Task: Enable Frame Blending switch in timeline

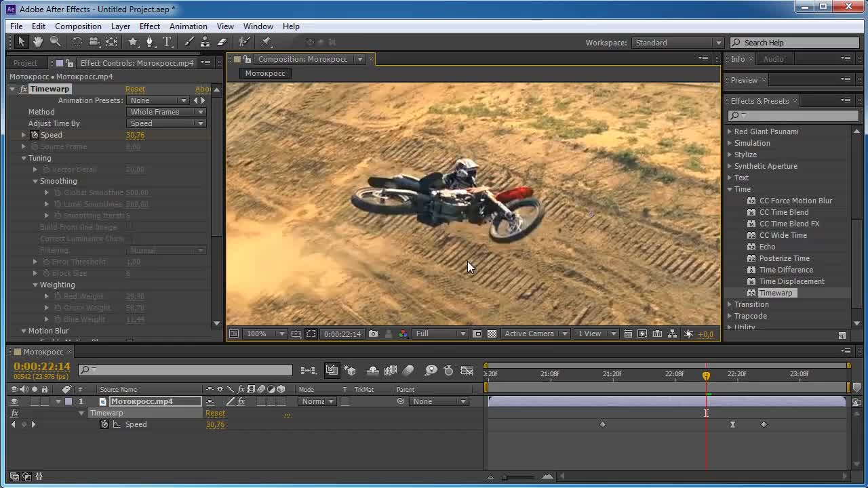Action: 391,370
